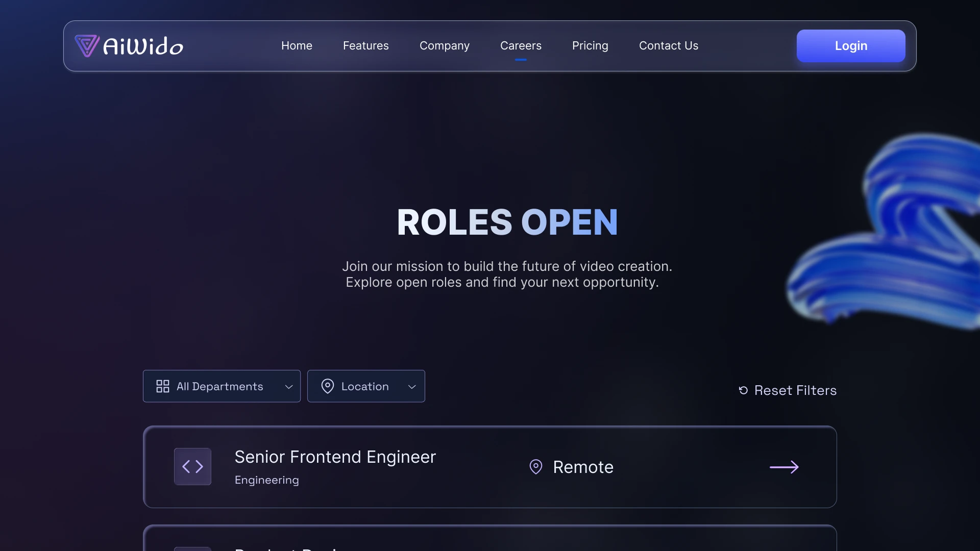
Task: Open the Location filter dropdown
Action: click(x=366, y=386)
